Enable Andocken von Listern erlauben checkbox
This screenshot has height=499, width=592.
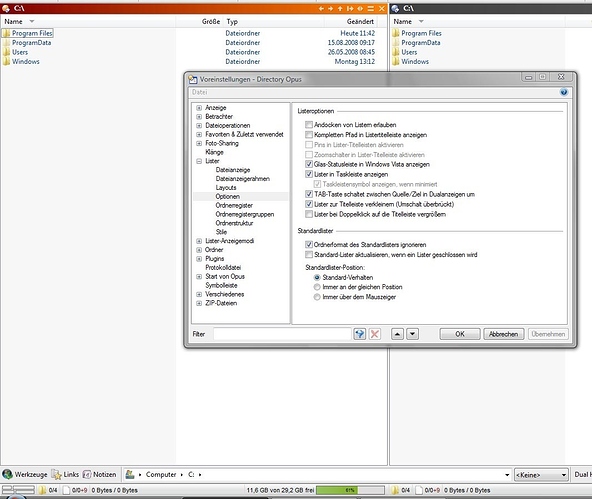click(x=309, y=125)
